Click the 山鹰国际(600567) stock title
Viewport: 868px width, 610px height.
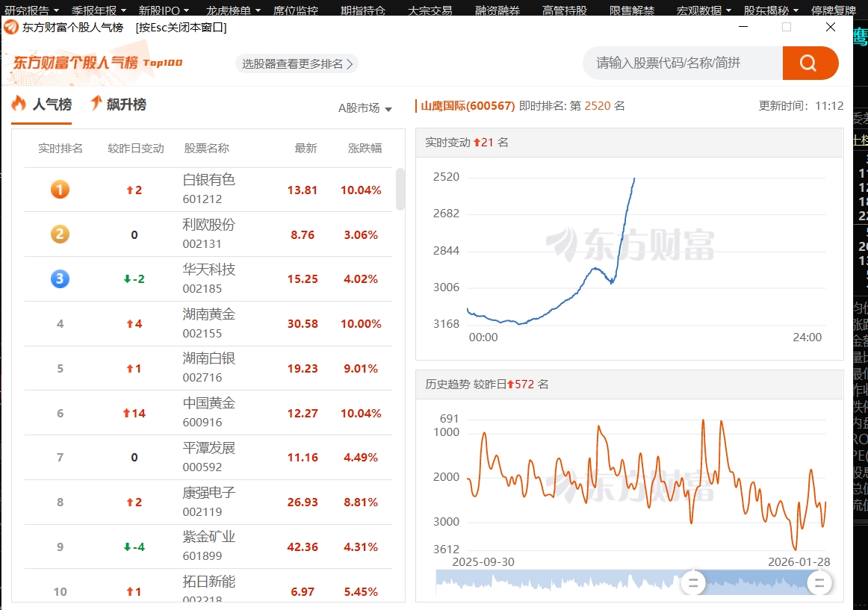[x=468, y=106]
